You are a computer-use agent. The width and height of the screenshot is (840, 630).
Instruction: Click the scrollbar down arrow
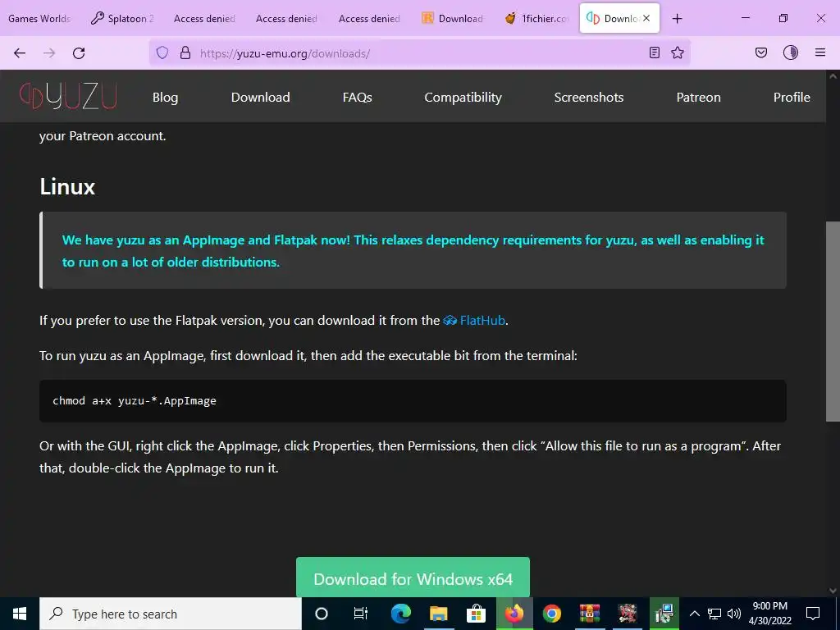pyautogui.click(x=833, y=591)
